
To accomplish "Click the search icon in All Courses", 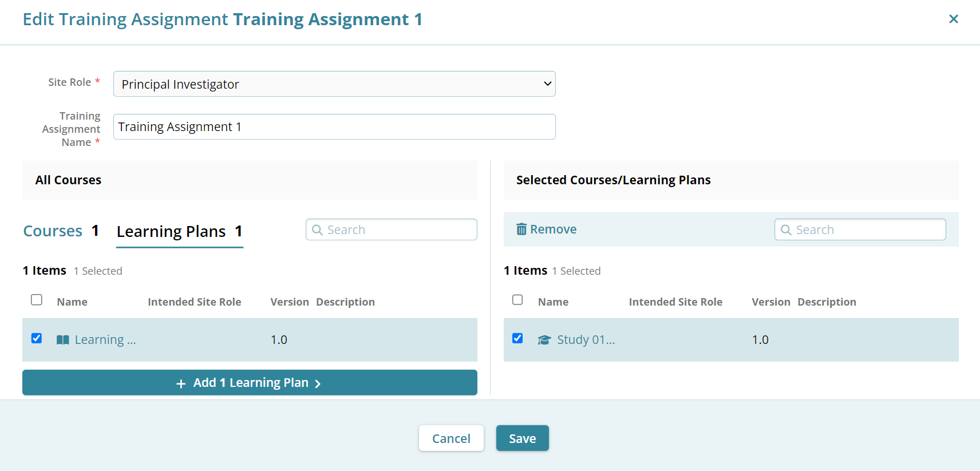I will coord(317,229).
